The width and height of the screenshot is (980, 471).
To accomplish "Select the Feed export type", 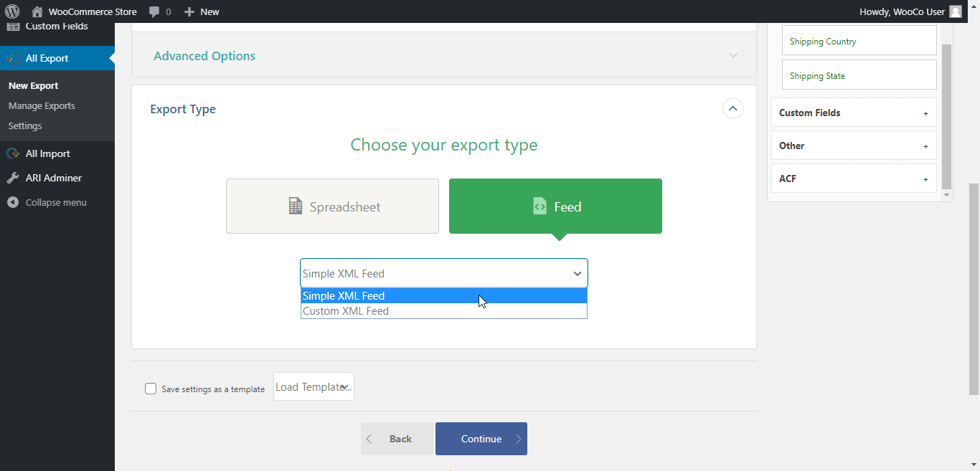I will point(555,206).
